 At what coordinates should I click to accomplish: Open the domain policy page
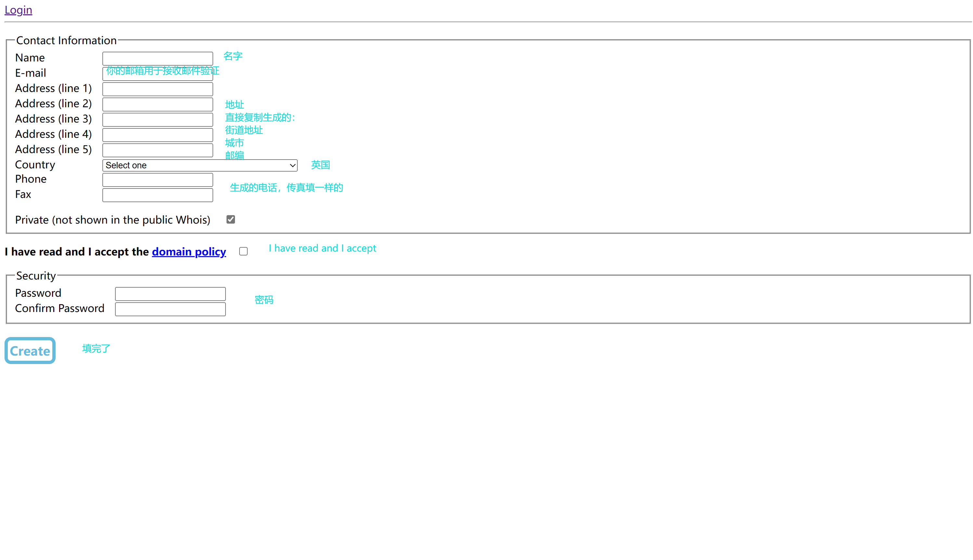pos(188,251)
